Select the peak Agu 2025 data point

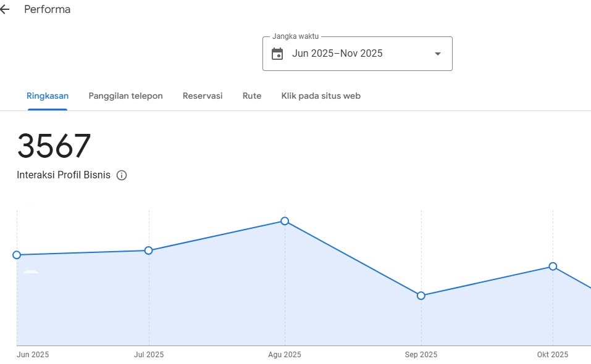click(x=285, y=221)
